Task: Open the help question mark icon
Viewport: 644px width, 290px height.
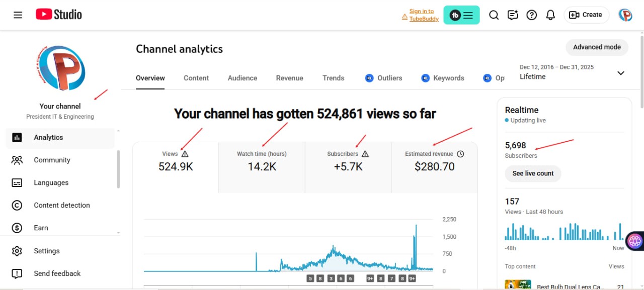Action: (531, 15)
